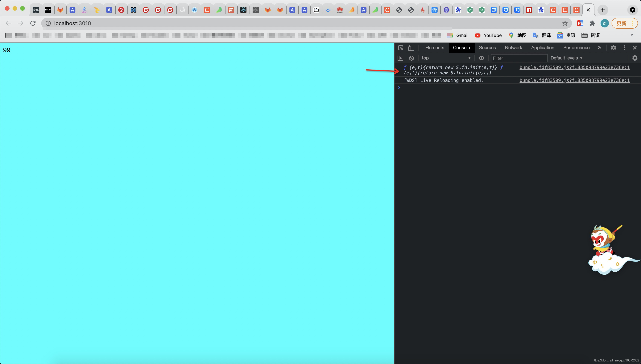Close the DevTools panel

pos(635,47)
